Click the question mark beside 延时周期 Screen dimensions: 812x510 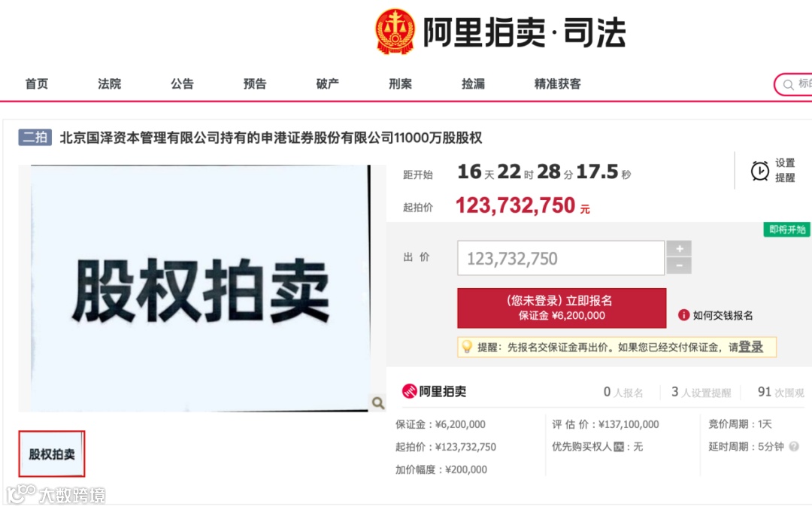[794, 446]
